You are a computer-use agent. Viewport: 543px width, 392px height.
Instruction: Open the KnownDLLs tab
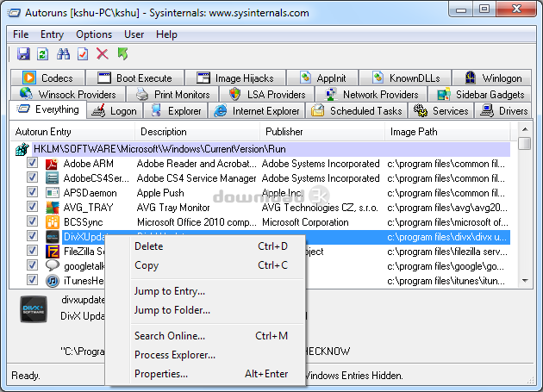pos(405,78)
